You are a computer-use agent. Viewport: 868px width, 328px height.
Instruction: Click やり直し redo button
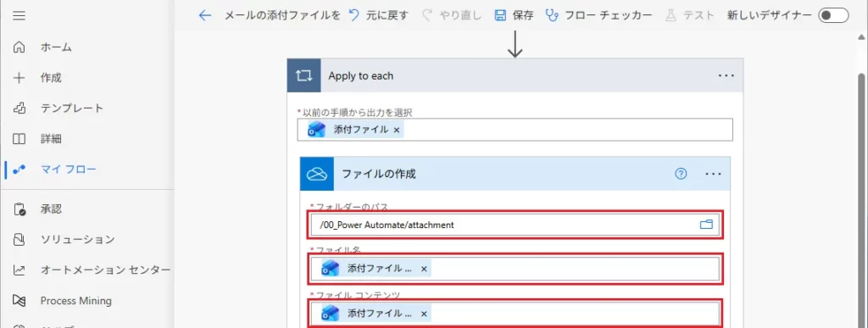point(453,15)
